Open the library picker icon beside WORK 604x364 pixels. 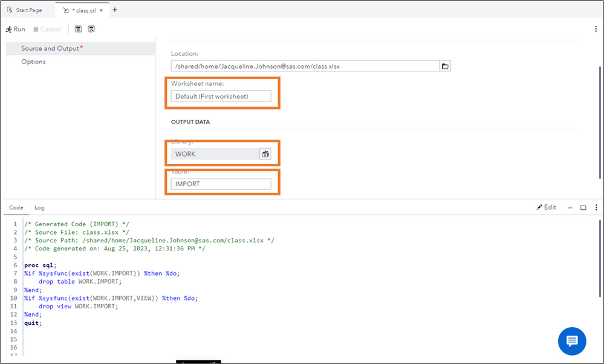[265, 154]
